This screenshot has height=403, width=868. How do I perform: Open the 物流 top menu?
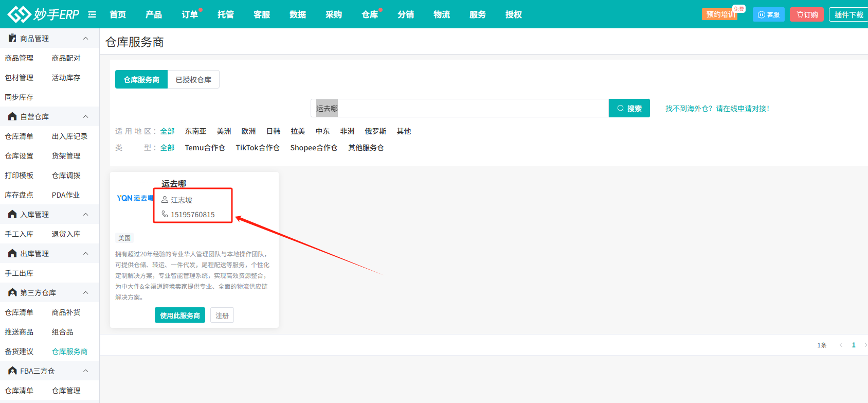pos(442,14)
